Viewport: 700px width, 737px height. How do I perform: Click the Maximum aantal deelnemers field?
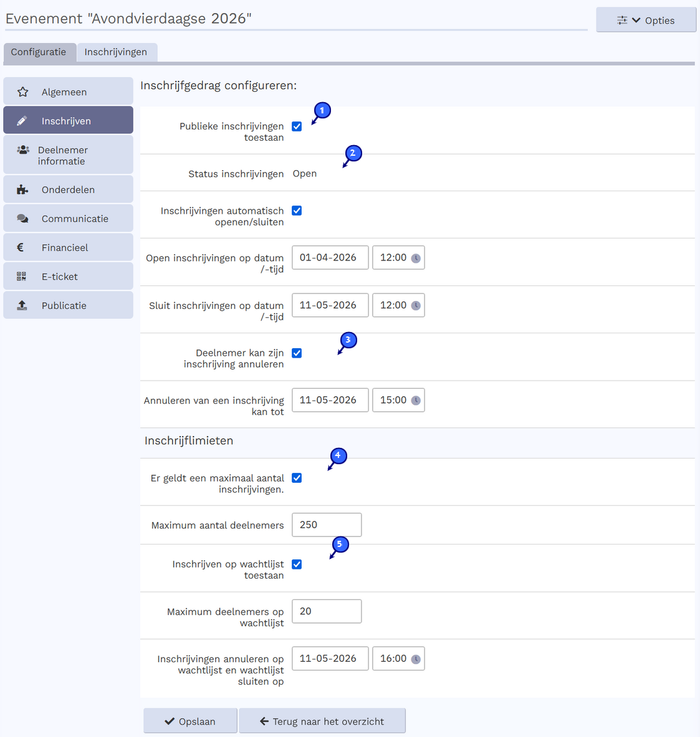pyautogui.click(x=326, y=525)
